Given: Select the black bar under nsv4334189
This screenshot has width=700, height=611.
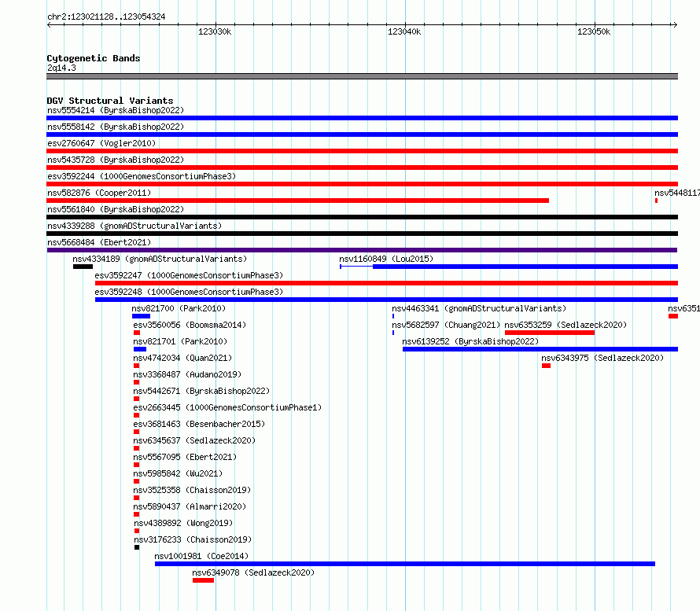Looking at the screenshot, I should click(x=83, y=267).
